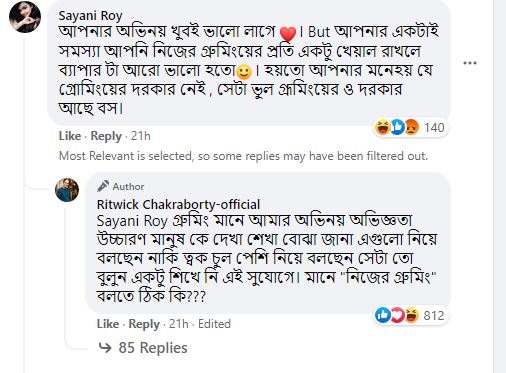Screen dimensions: 506x373
Task: Open Sayani Roy's profile name link
Action: 91,16
